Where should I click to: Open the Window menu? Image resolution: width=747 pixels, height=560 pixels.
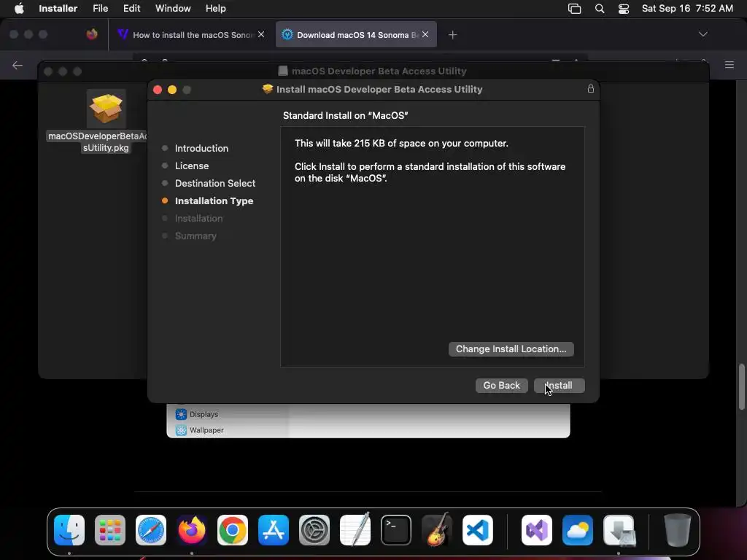[x=173, y=9]
